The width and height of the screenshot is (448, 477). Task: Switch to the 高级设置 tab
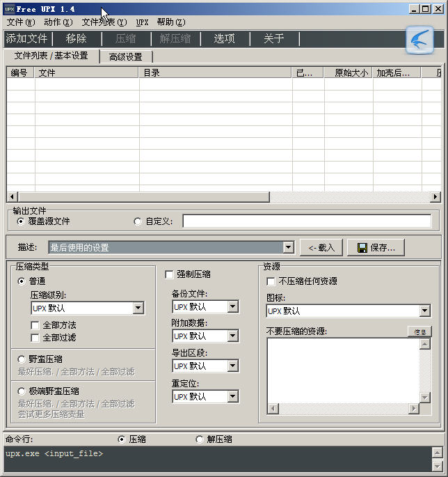point(126,57)
